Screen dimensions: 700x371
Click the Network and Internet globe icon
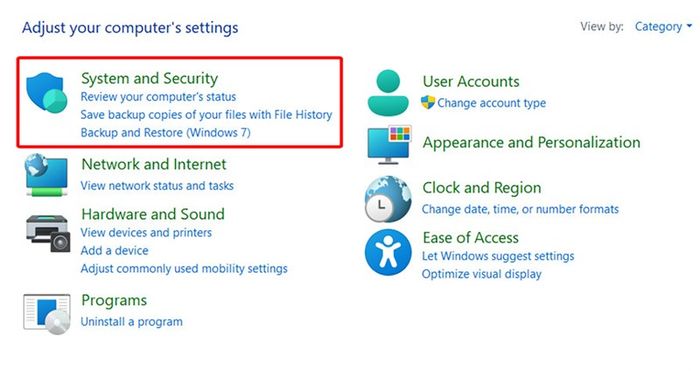[46, 175]
